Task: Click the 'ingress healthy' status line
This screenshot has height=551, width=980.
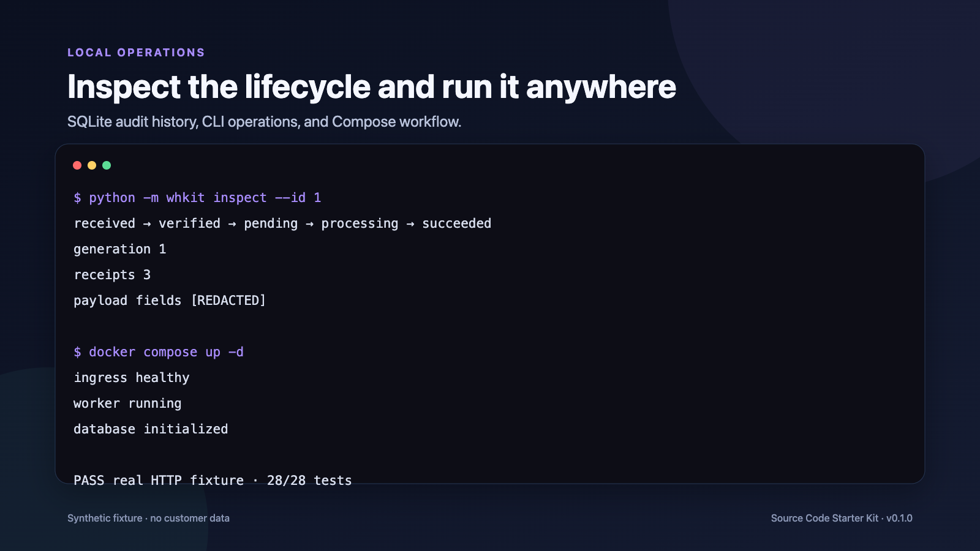Action: coord(132,378)
